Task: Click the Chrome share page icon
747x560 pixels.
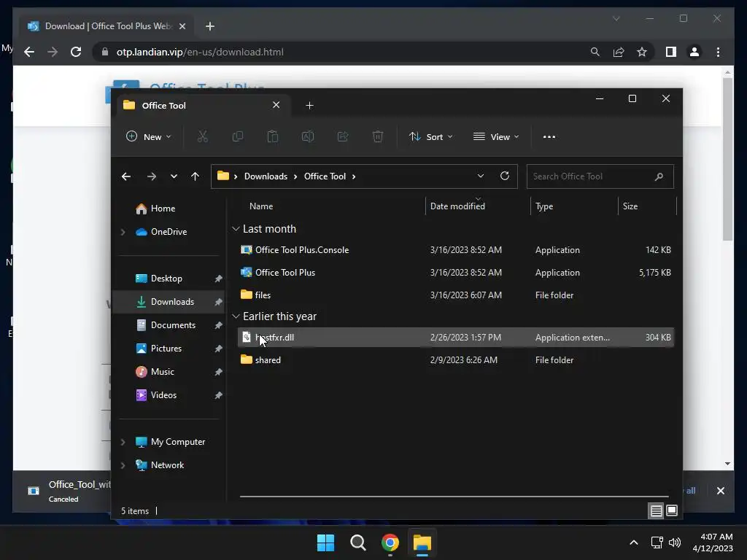Action: click(619, 52)
